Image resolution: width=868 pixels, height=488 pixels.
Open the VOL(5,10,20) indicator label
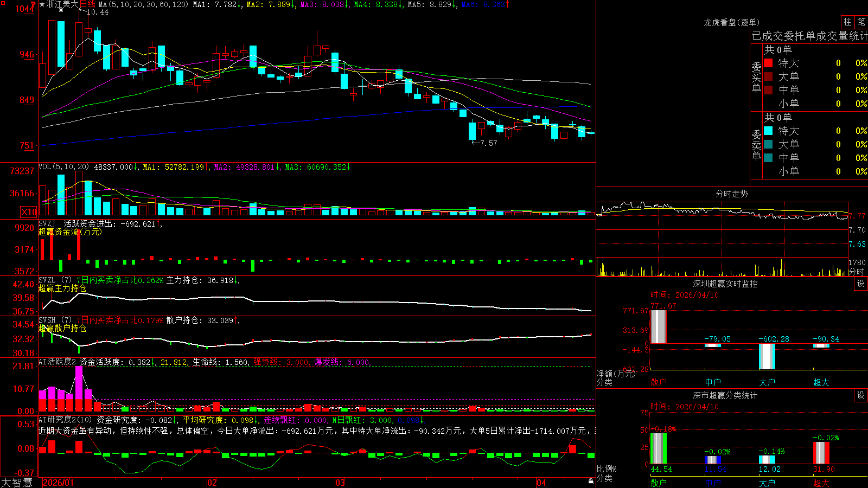63,167
